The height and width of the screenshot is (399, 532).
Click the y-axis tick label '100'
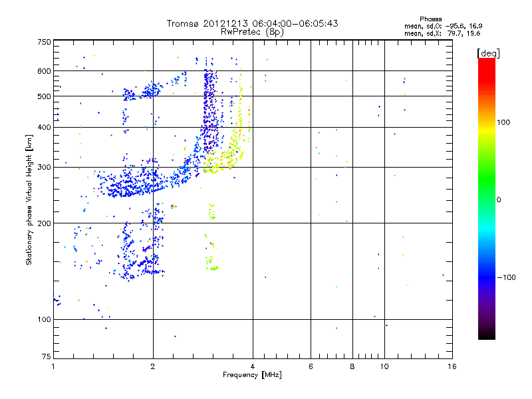pyautogui.click(x=45, y=319)
